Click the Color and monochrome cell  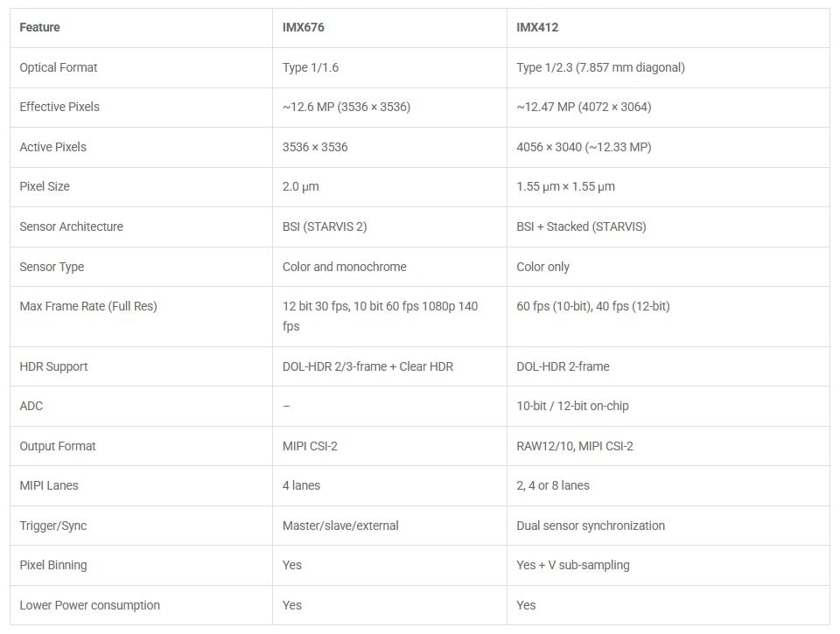point(344,267)
